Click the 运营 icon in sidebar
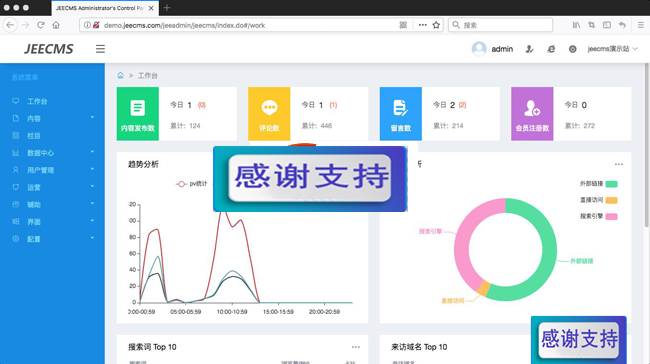 coord(16,187)
